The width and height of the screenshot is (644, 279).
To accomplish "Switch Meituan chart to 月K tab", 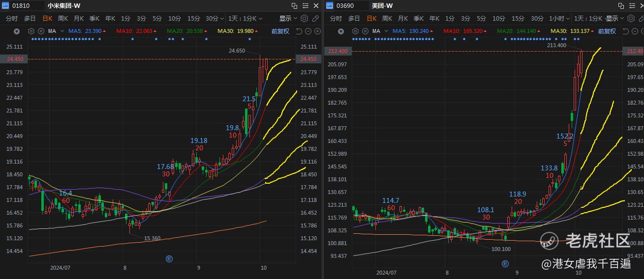I will pos(403,18).
